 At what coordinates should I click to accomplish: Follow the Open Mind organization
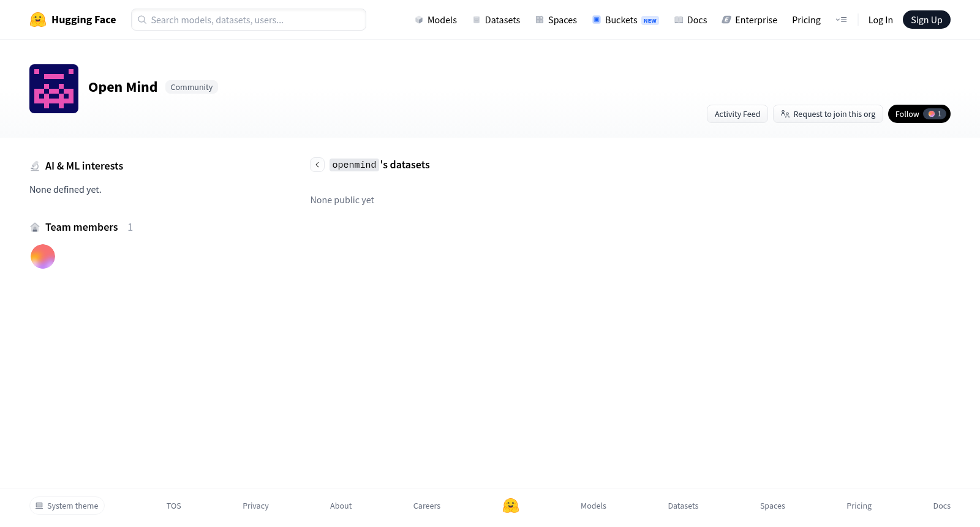pos(919,114)
